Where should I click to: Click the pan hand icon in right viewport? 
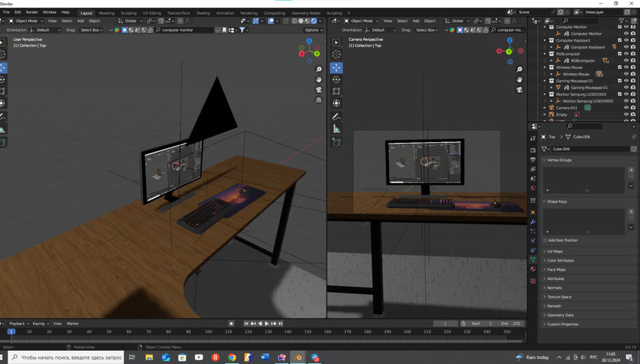click(x=520, y=79)
